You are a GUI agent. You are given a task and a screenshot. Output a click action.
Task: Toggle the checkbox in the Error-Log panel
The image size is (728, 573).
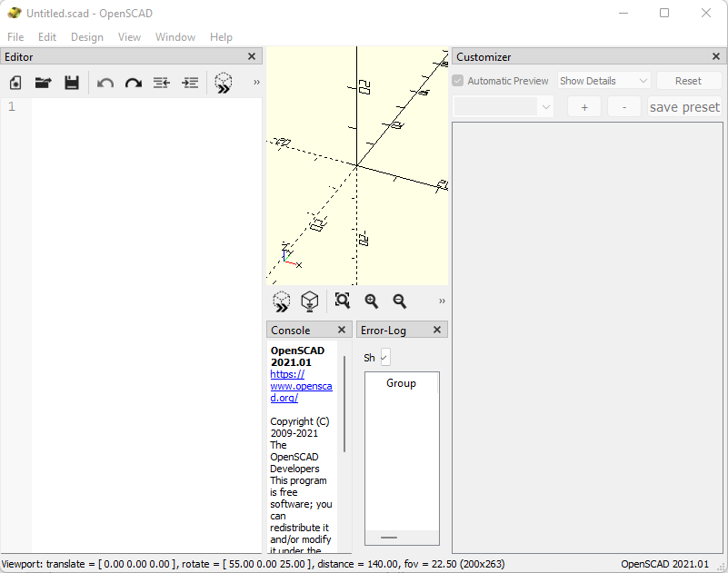coord(385,357)
